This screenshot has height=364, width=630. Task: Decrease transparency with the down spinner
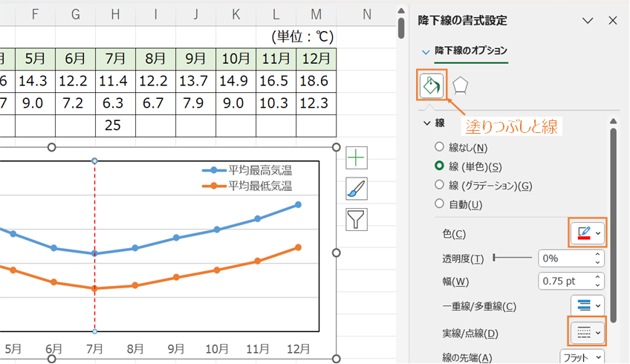coord(598,263)
